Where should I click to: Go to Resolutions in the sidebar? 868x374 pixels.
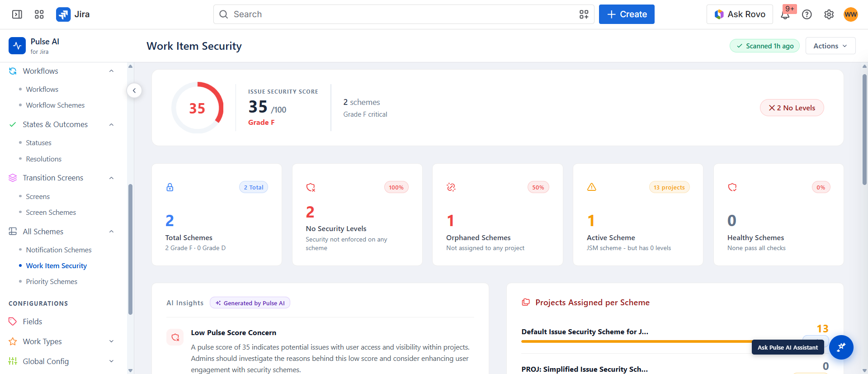[x=43, y=159]
